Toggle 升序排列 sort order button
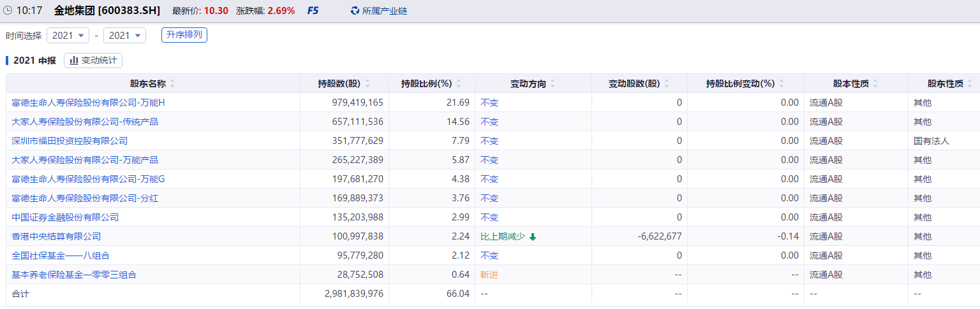The width and height of the screenshot is (980, 309). pyautogui.click(x=184, y=35)
